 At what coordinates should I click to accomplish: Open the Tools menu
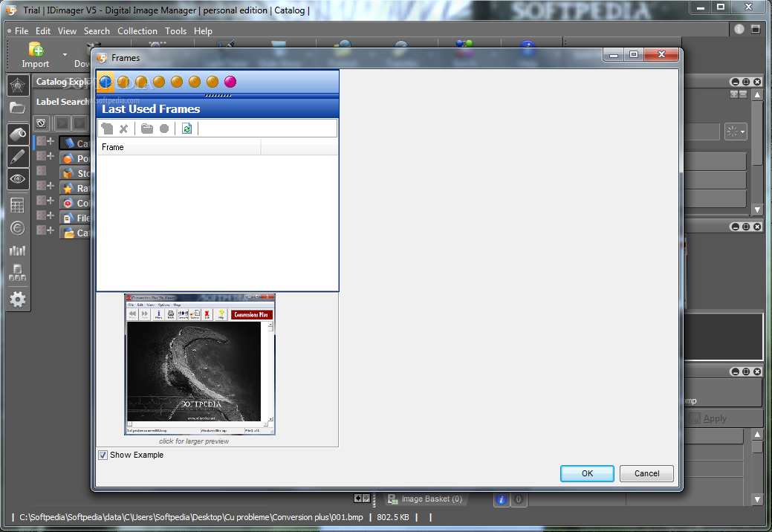175,31
